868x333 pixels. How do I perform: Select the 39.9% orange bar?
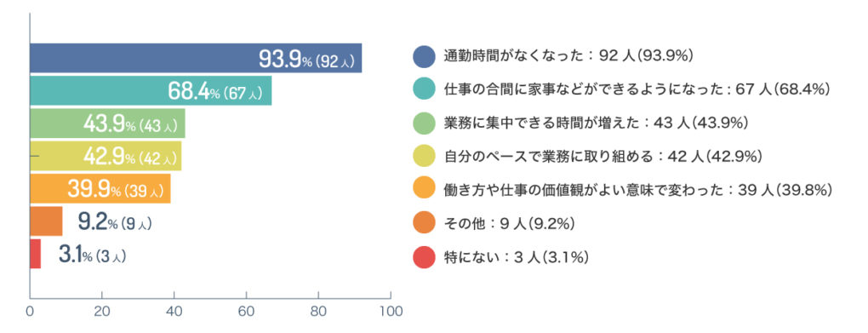coord(100,188)
